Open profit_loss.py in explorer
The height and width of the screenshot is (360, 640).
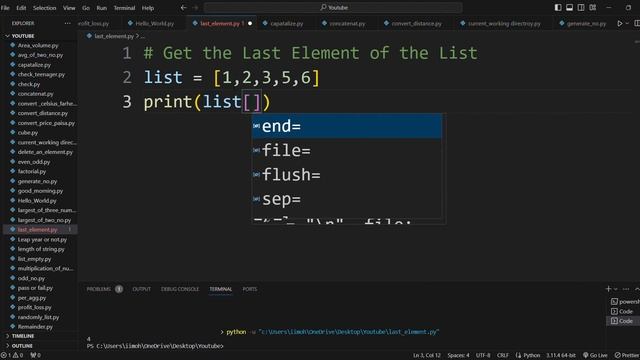click(x=34, y=307)
